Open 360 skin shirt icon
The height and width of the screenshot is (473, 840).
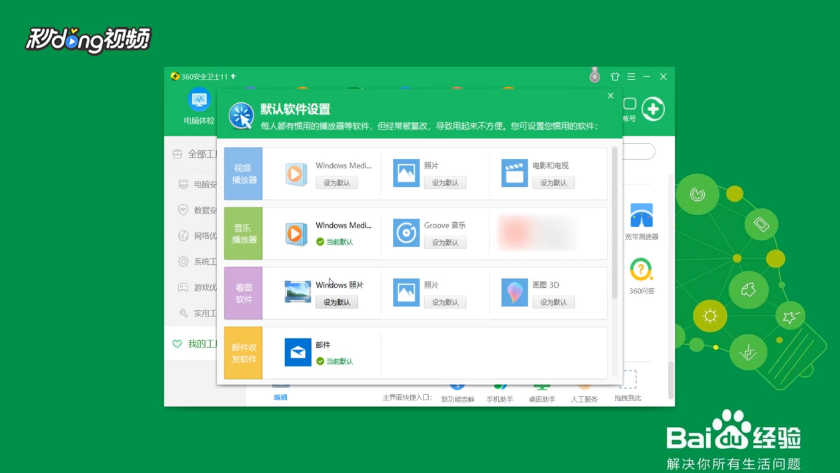(x=615, y=77)
